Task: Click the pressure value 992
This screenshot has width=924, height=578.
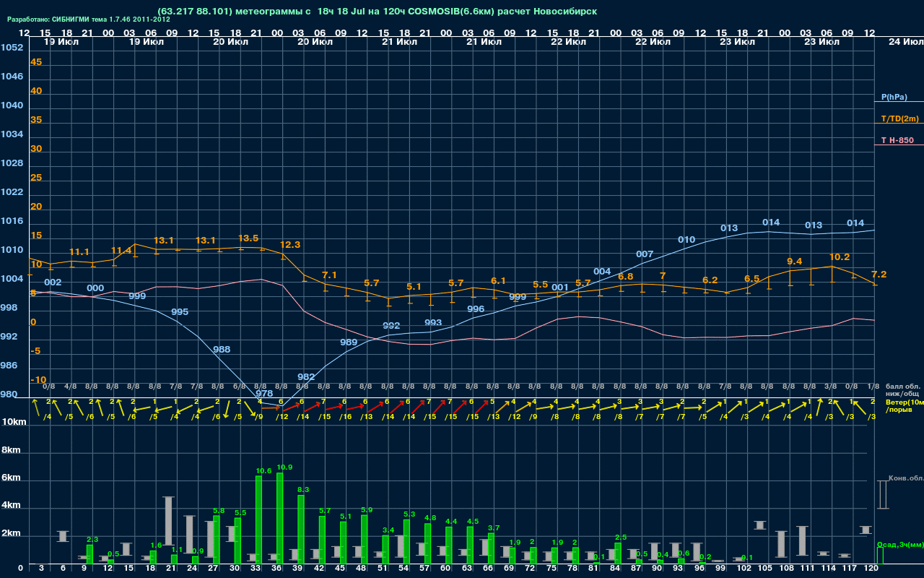Action: [x=391, y=326]
